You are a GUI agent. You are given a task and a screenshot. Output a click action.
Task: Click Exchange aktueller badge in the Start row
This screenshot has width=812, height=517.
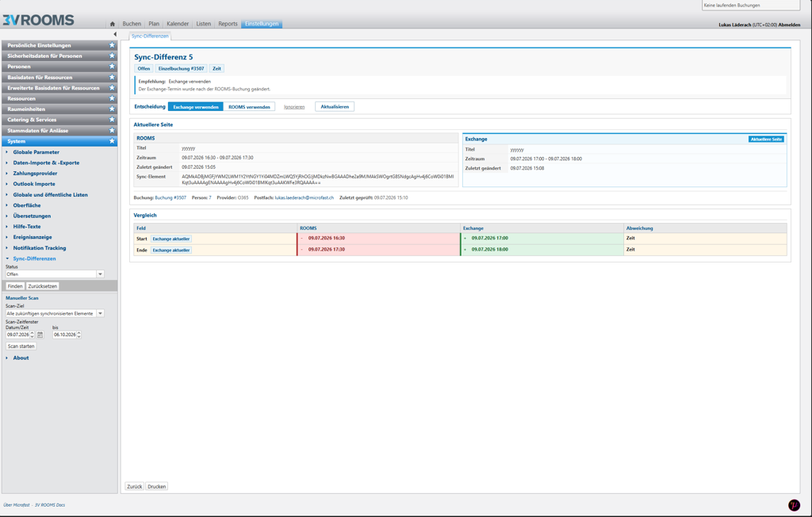tap(171, 239)
